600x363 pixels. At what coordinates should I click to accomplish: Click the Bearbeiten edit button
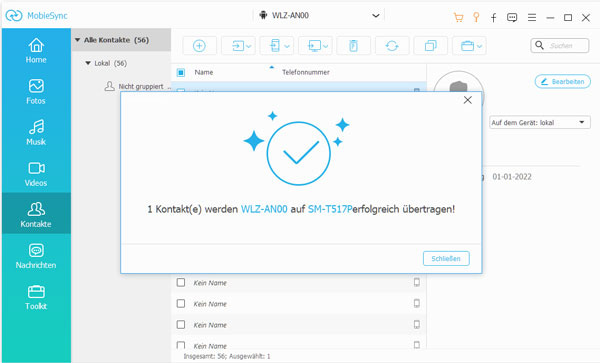pyautogui.click(x=562, y=81)
